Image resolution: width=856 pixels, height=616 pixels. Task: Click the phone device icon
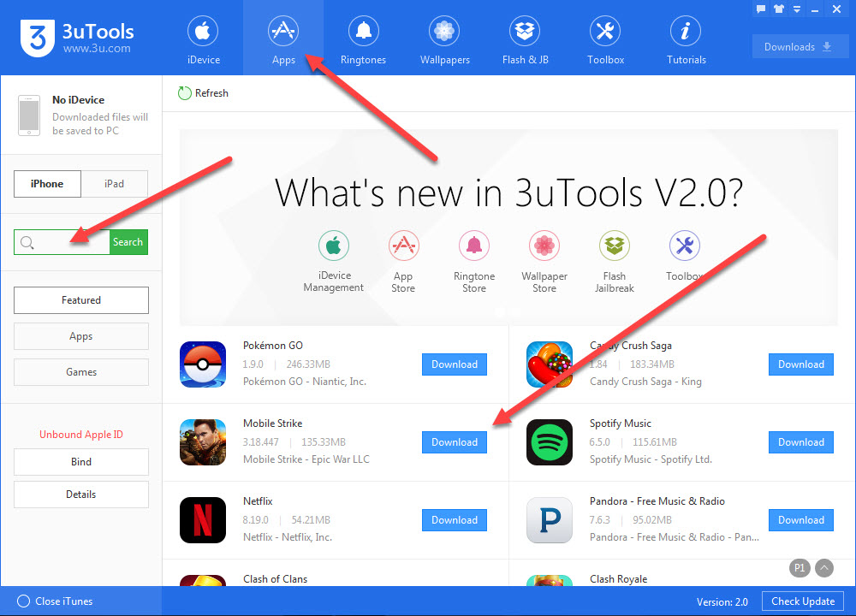pyautogui.click(x=29, y=115)
